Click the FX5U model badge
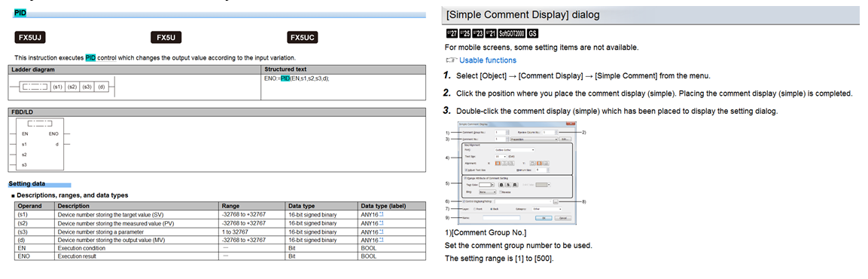This screenshot has width=868, height=279. (x=166, y=38)
